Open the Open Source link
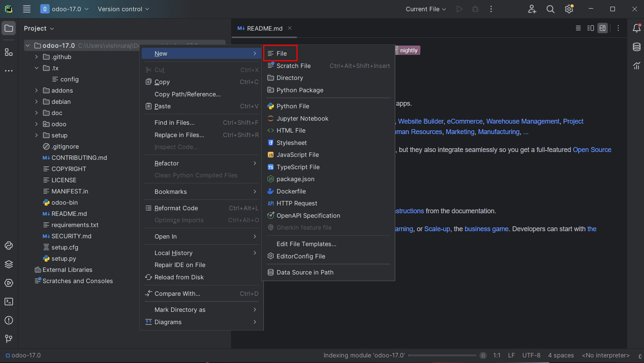The width and height of the screenshot is (644, 363). point(592,150)
